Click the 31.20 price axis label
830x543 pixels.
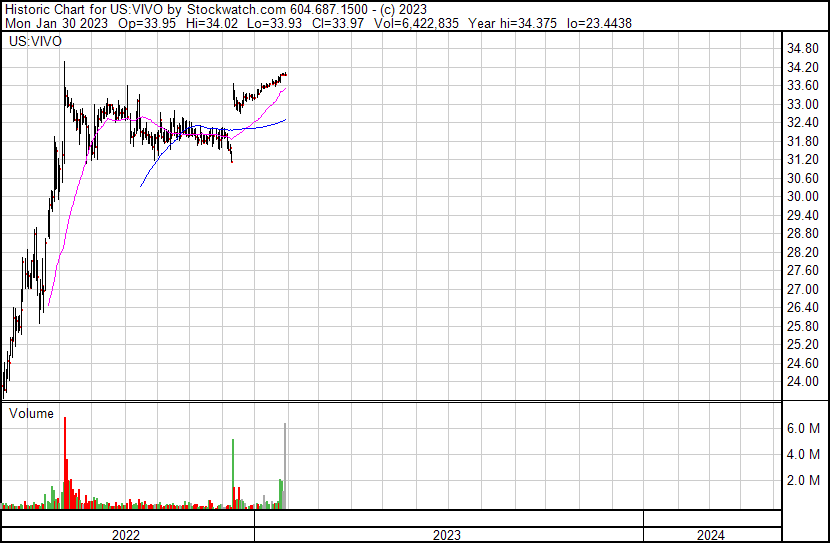pyautogui.click(x=803, y=160)
